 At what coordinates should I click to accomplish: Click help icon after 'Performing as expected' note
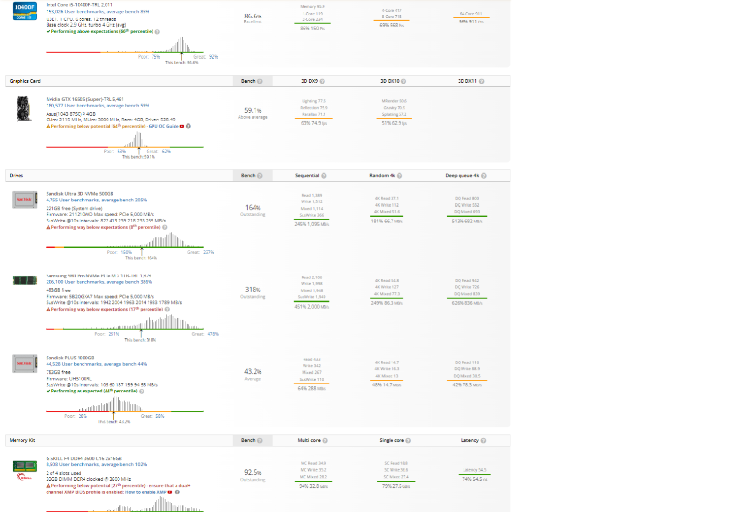pyautogui.click(x=141, y=392)
